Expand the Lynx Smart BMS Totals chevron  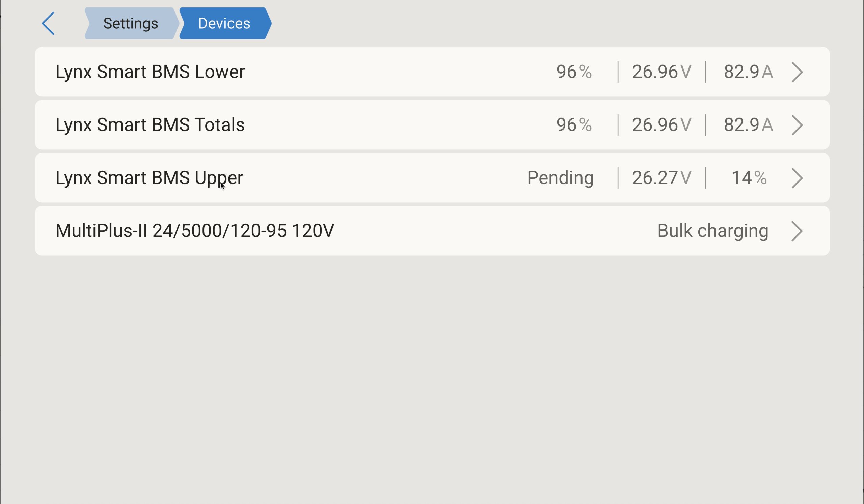(x=797, y=125)
